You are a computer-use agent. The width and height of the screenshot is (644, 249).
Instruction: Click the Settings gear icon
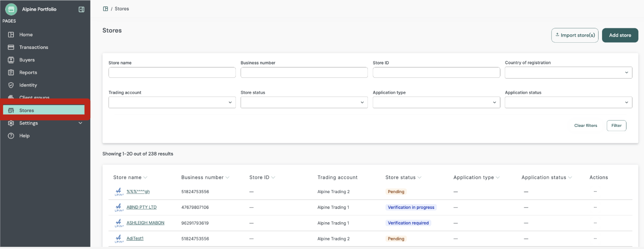point(11,123)
